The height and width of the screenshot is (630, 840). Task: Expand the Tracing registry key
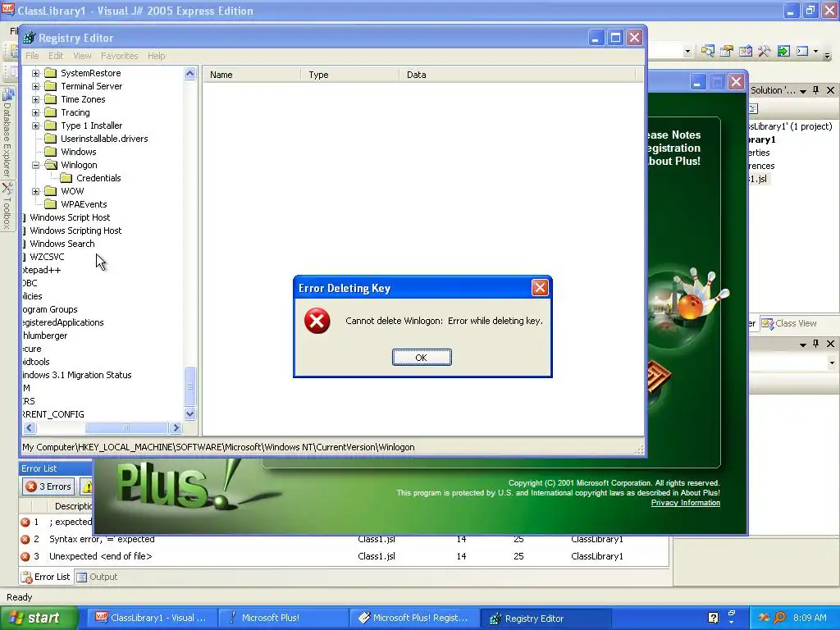[35, 112]
